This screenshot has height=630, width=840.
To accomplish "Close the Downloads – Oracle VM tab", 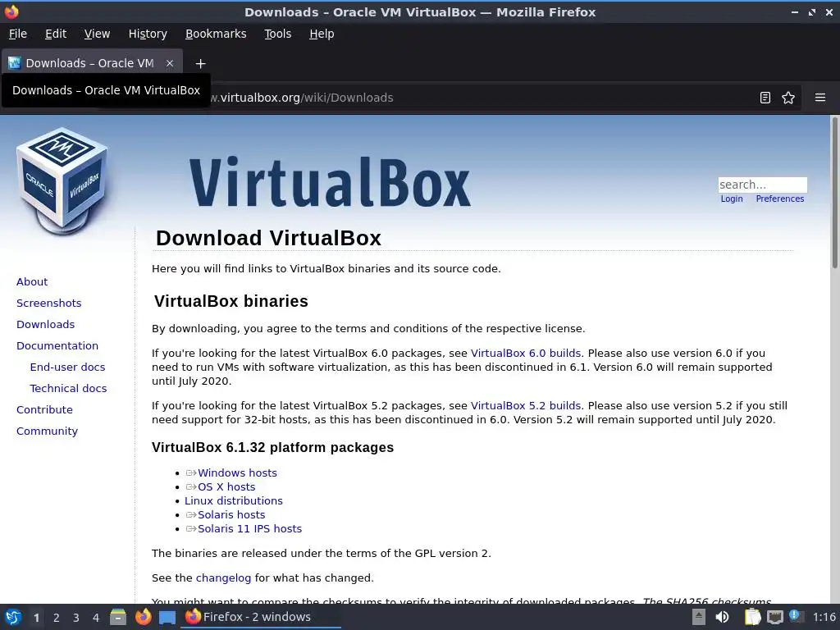I will click(169, 63).
